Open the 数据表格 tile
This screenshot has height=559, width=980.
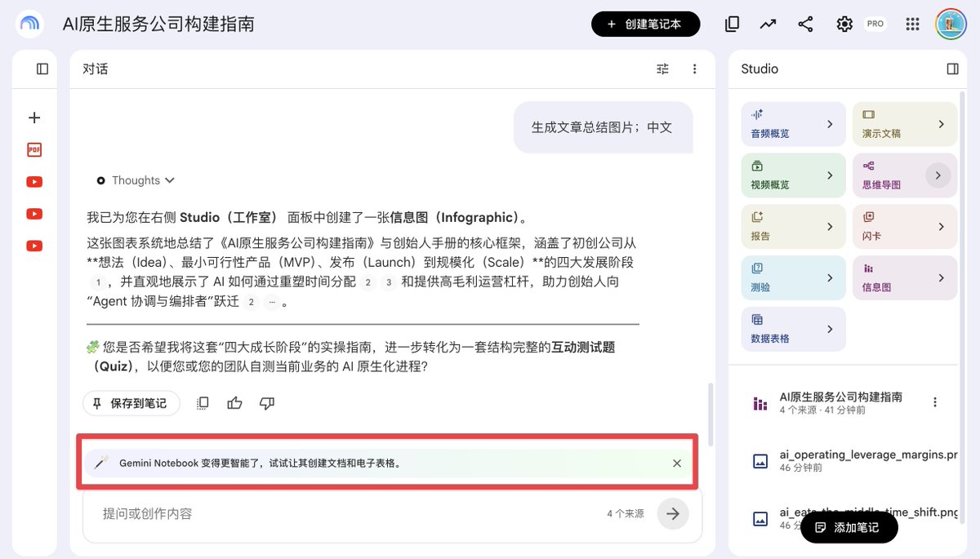point(793,330)
